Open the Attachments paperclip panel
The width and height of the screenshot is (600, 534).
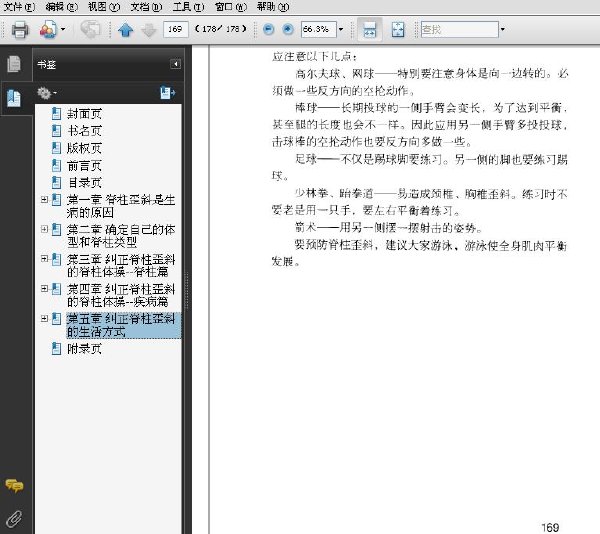(x=14, y=518)
